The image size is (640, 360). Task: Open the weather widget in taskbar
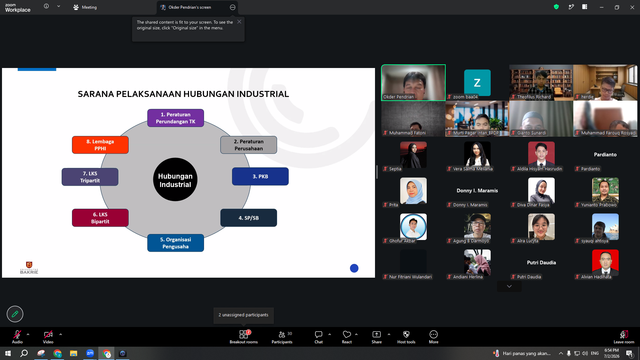[522, 353]
